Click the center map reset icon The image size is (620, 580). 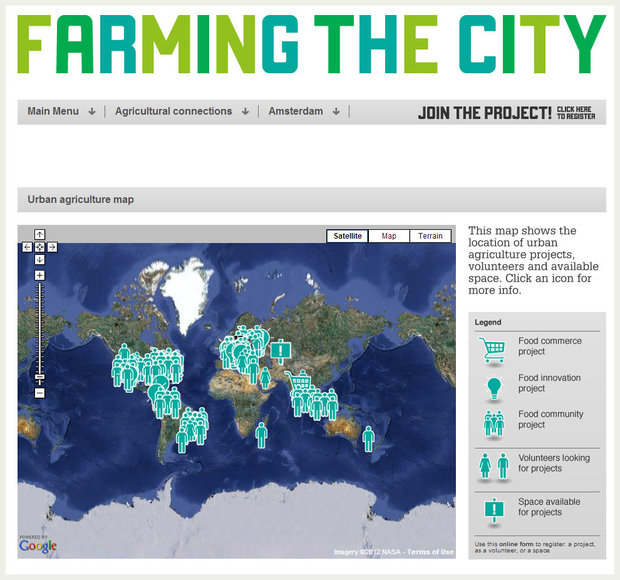[40, 247]
